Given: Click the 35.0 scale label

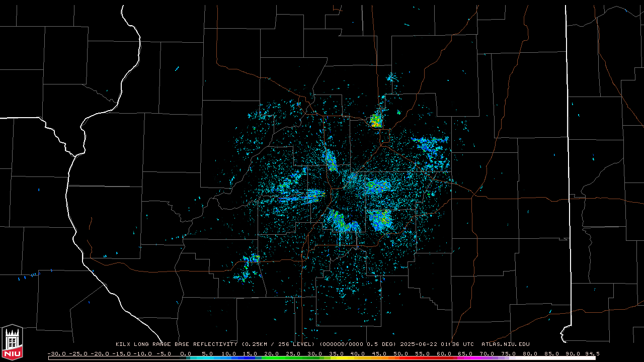Looking at the screenshot, I should [x=337, y=353].
